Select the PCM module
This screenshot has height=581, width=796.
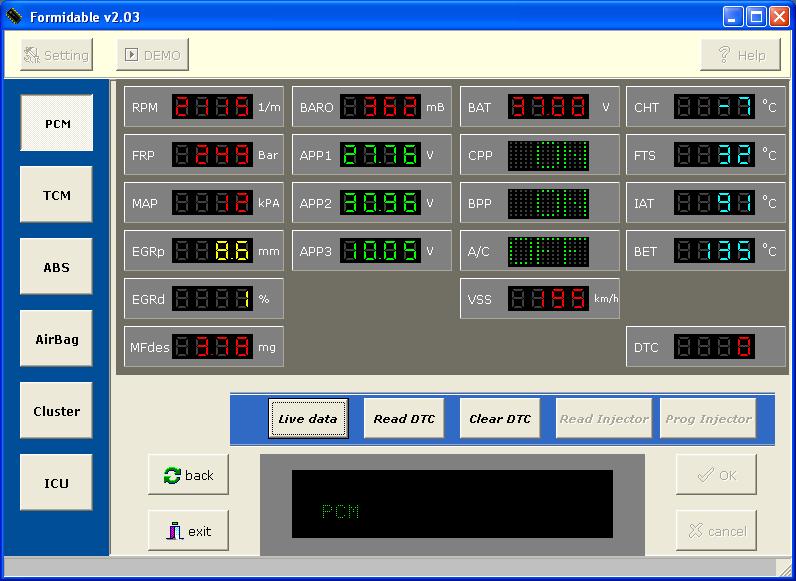pos(57,124)
